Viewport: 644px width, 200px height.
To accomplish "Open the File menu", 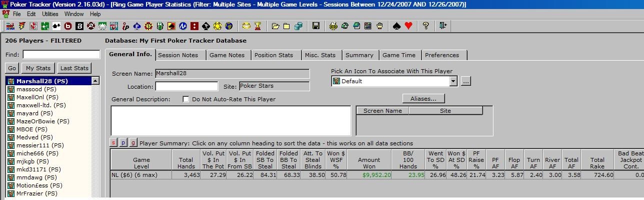I will (16, 14).
